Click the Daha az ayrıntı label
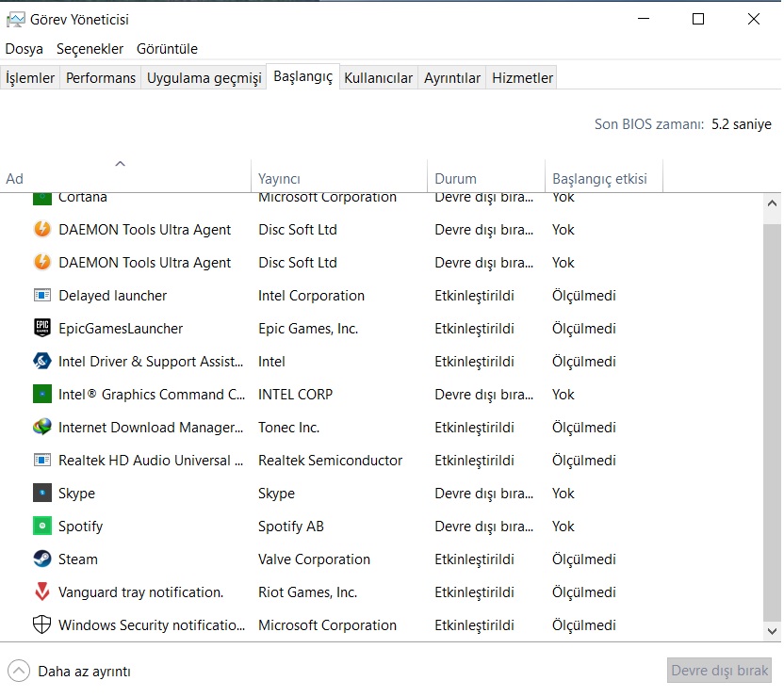 [84, 671]
